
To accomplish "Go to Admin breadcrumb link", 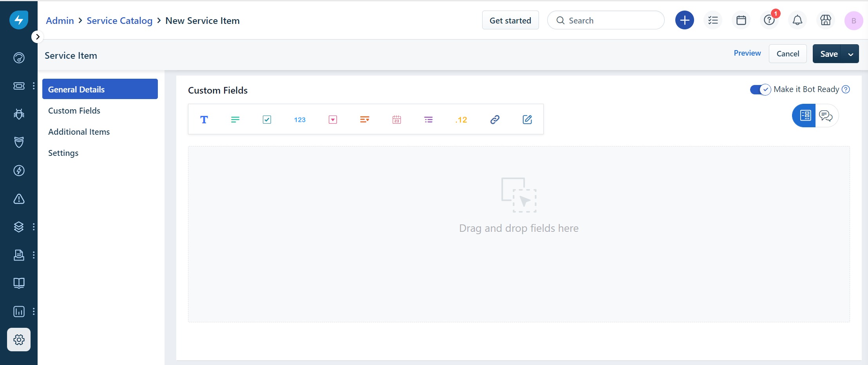I will (60, 20).
